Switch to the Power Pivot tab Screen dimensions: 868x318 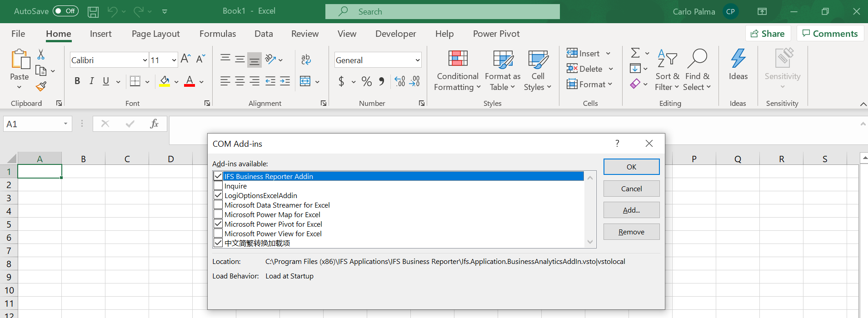click(496, 34)
